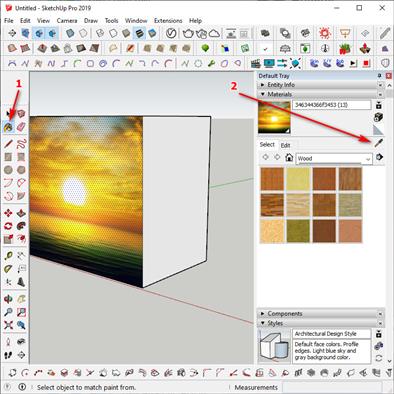Select the Move tool with red arrows

pyautogui.click(x=8, y=213)
